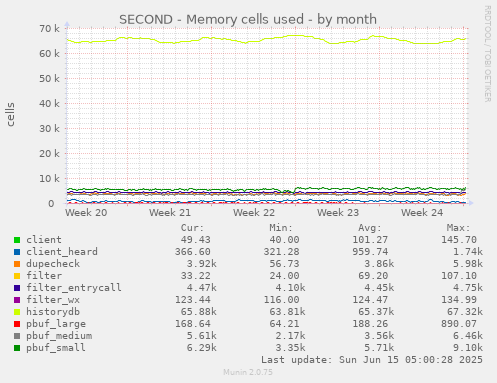Click pbuf_large max value 890.07
Viewport: 497px width, 383px height.
point(459,324)
